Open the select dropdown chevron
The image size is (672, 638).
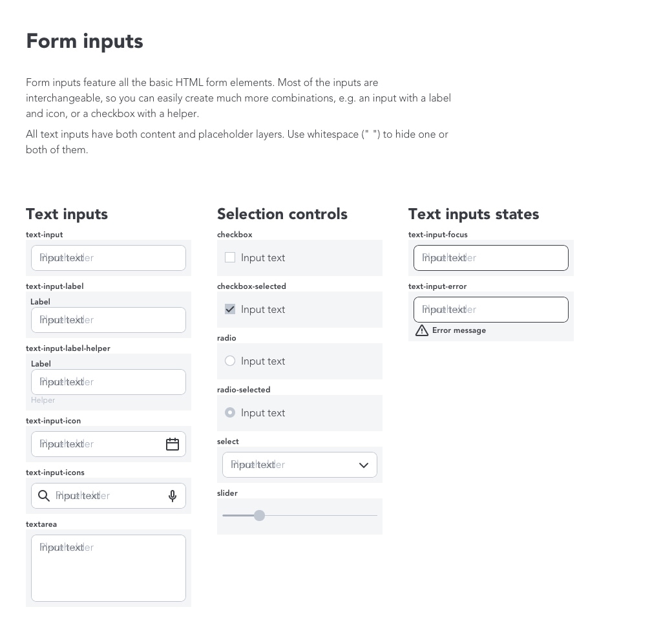tap(364, 465)
